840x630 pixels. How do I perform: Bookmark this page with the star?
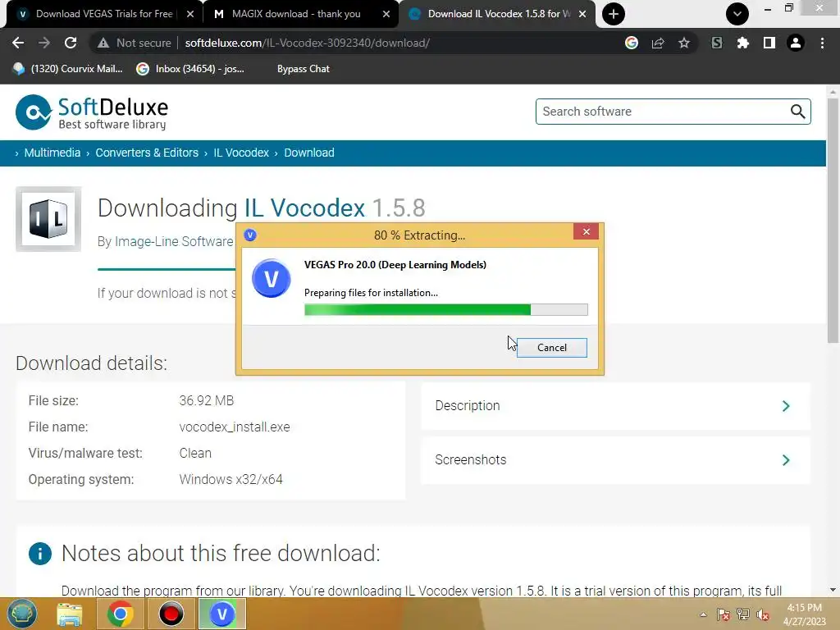(x=684, y=43)
